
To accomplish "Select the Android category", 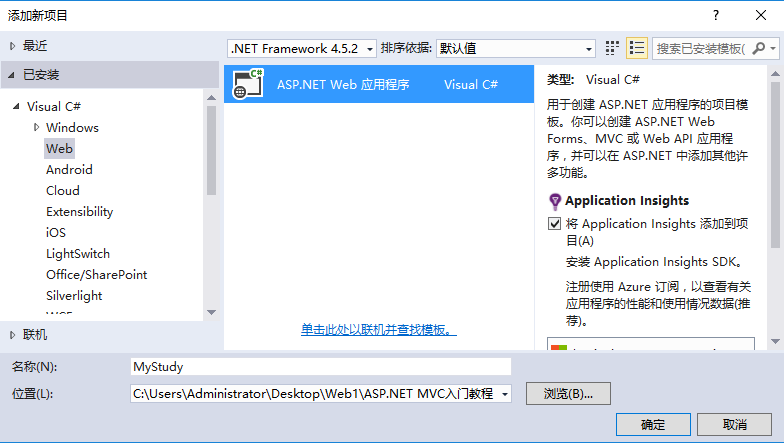I will pyautogui.click(x=69, y=170).
